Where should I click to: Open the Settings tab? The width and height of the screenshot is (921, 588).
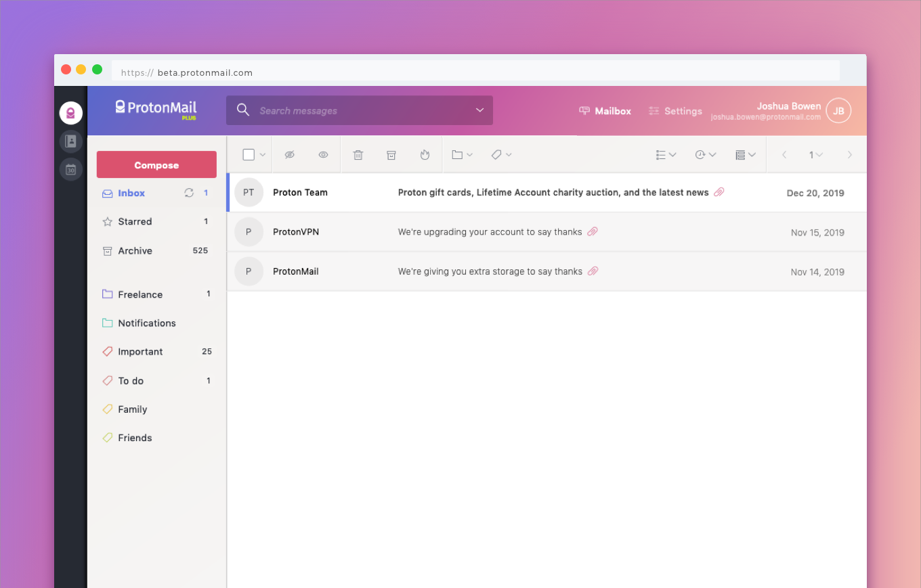point(675,111)
